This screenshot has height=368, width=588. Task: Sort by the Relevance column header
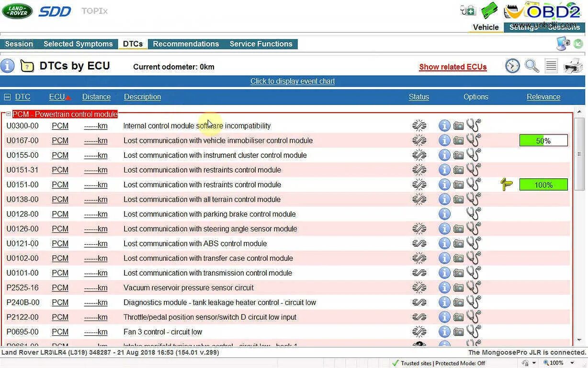click(x=543, y=97)
